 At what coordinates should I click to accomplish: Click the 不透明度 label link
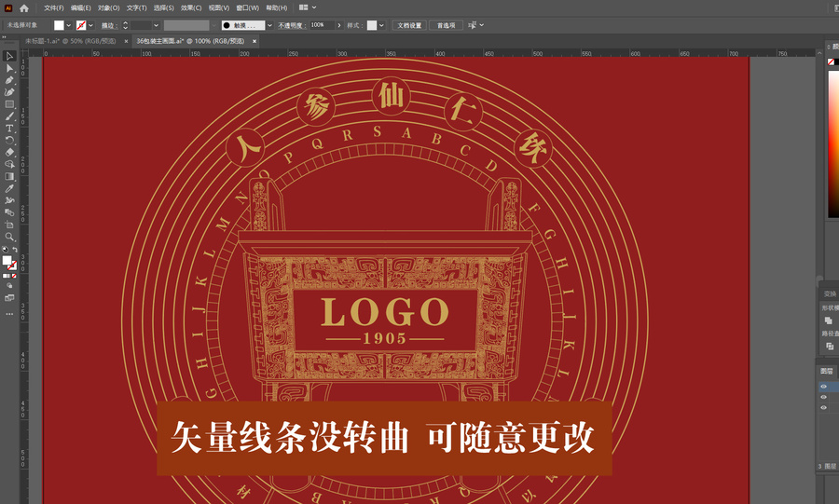[x=292, y=25]
